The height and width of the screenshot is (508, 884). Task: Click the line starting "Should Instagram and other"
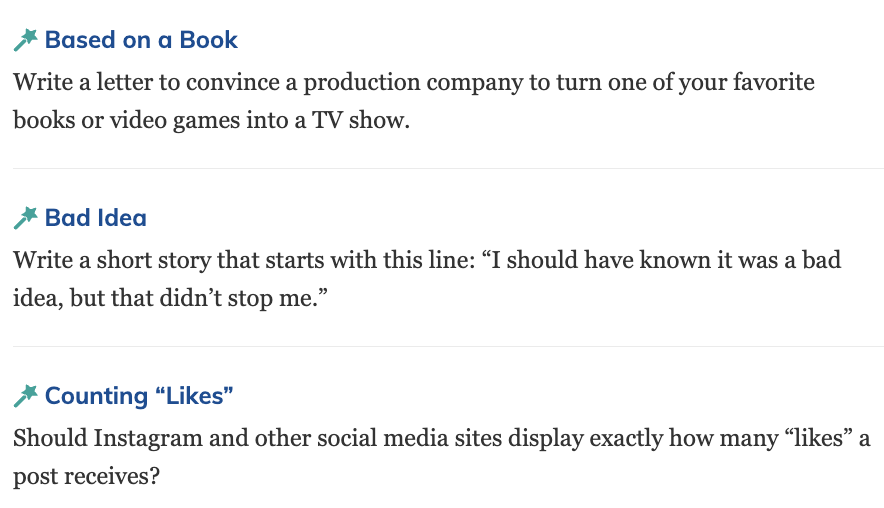441,438
